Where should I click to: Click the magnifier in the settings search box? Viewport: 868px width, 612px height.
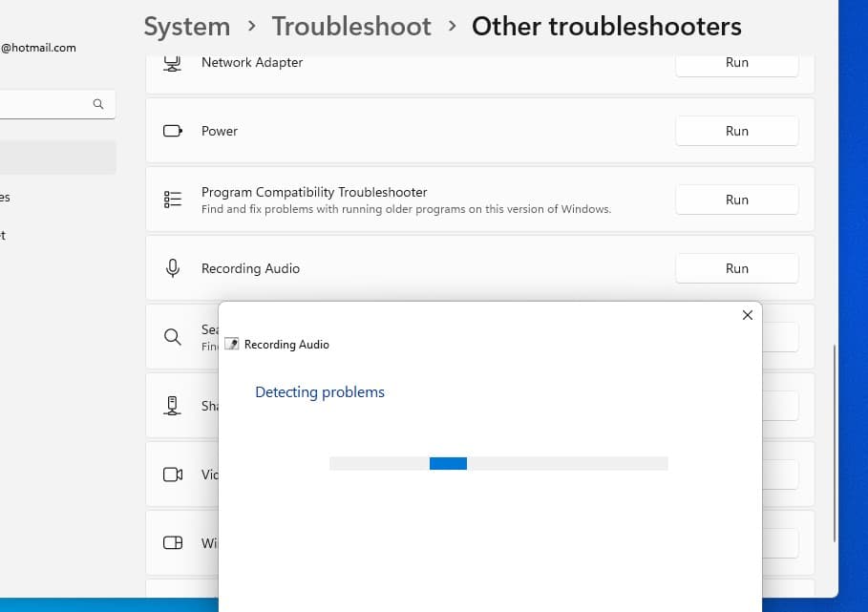point(98,104)
